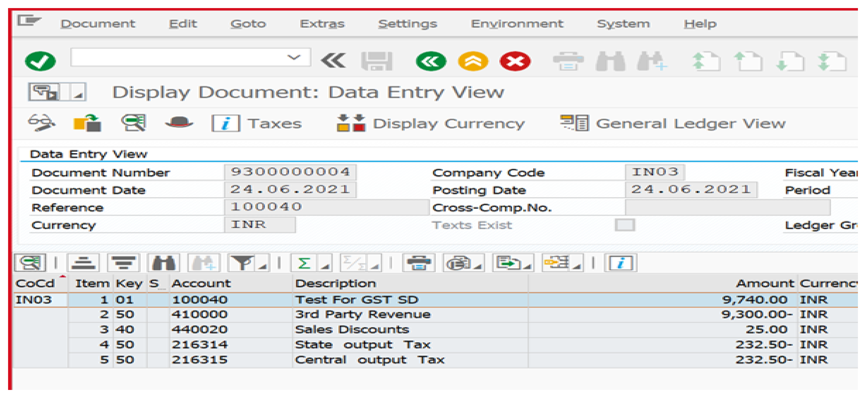
Task: Click the binoculars Find icon in top toolbar
Action: [x=610, y=62]
